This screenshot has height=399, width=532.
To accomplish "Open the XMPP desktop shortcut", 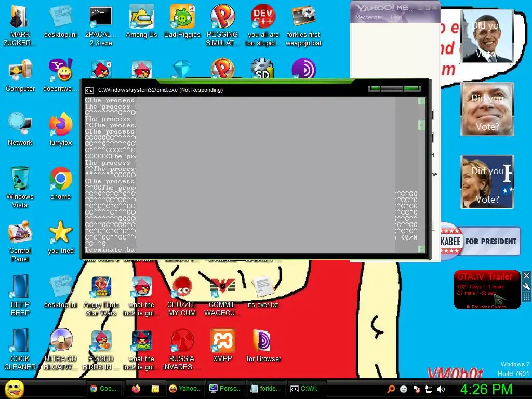I will pyautogui.click(x=222, y=345).
